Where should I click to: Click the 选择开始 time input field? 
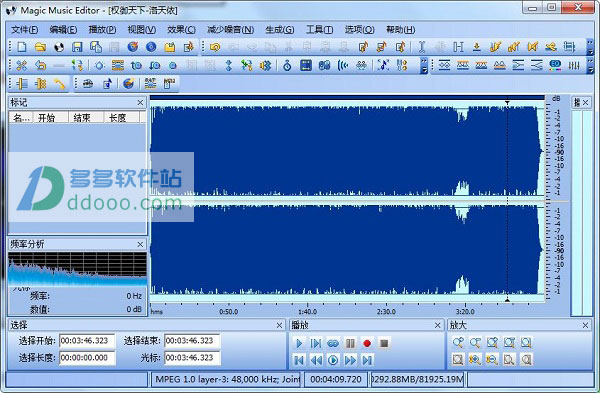[87, 341]
